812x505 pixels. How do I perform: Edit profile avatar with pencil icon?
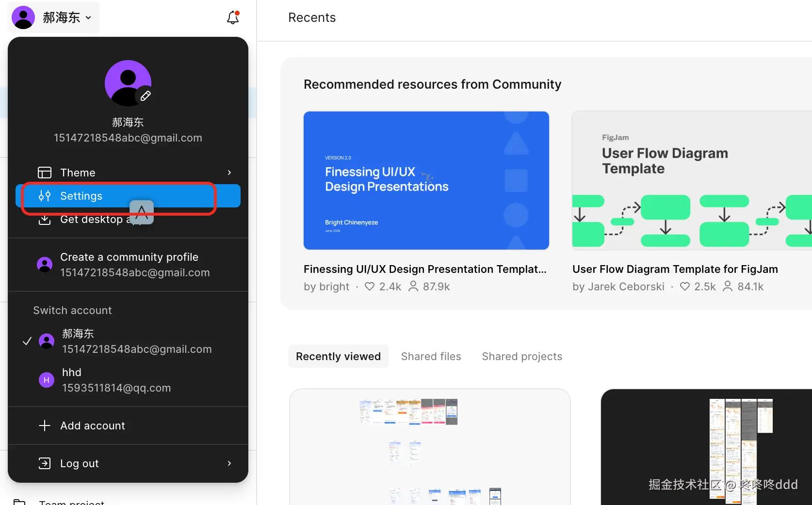[146, 96]
